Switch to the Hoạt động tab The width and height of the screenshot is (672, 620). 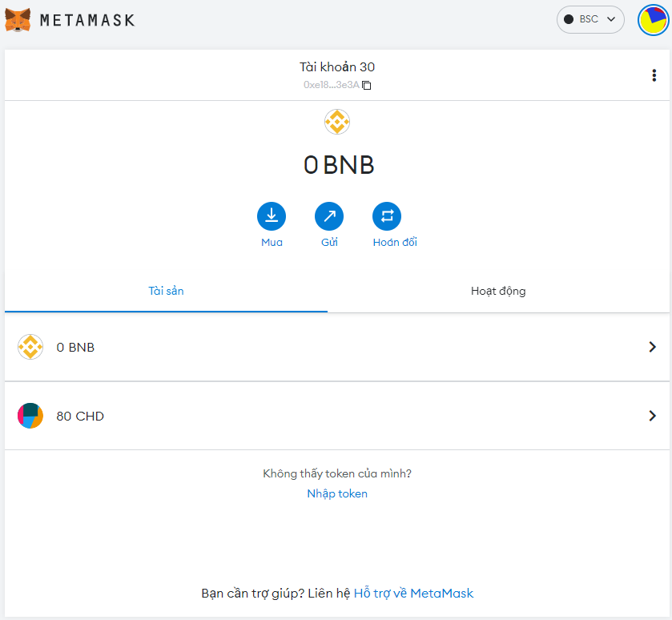[498, 291]
